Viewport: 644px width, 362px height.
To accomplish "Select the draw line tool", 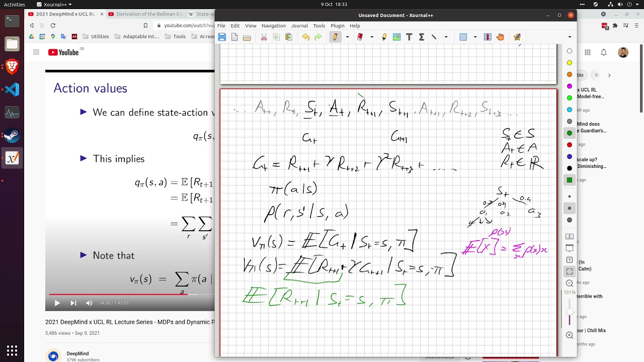I will [434, 37].
